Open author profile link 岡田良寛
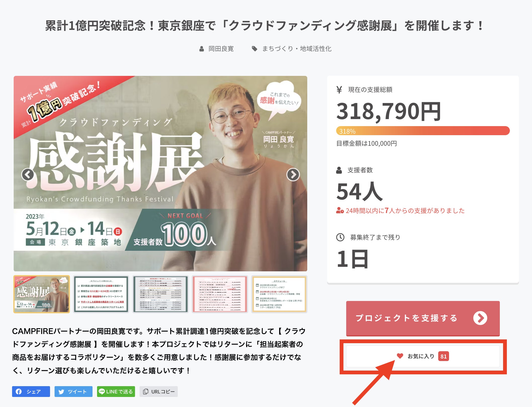 pos(221,49)
